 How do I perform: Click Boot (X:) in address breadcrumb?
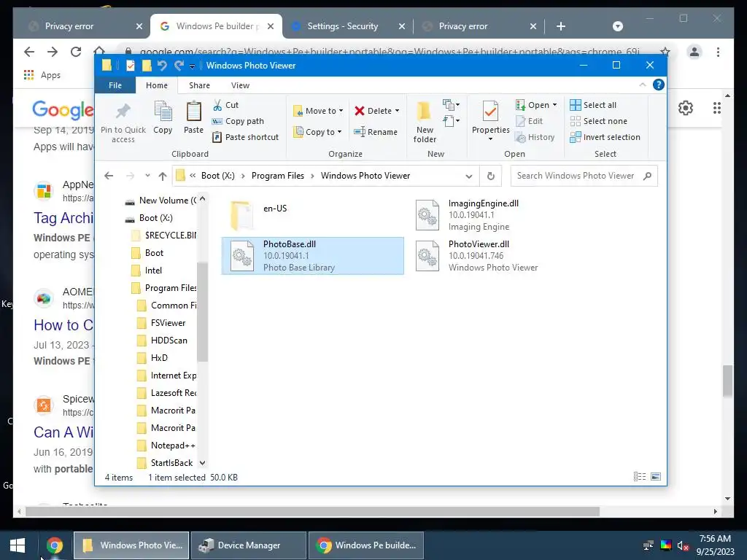[x=217, y=176]
